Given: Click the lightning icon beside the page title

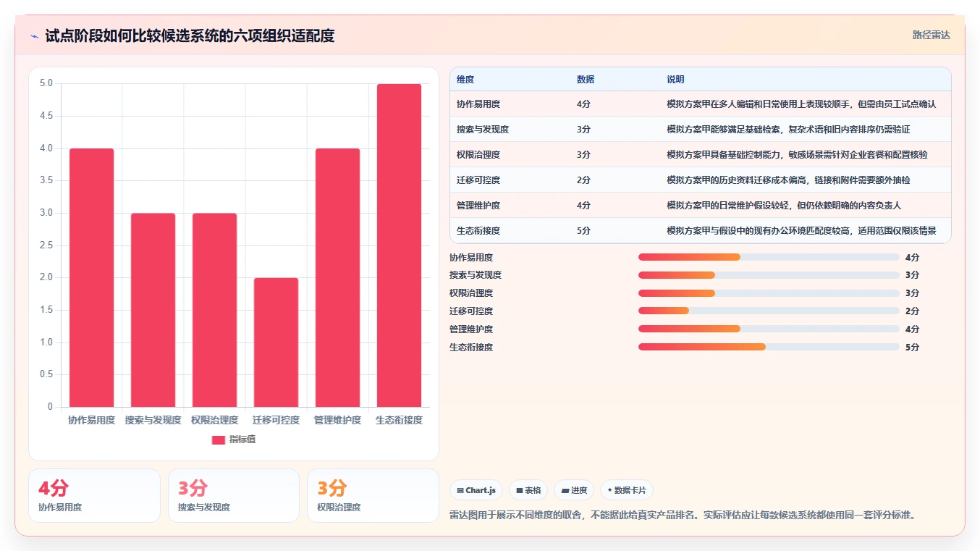Looking at the screenshot, I should tap(35, 36).
